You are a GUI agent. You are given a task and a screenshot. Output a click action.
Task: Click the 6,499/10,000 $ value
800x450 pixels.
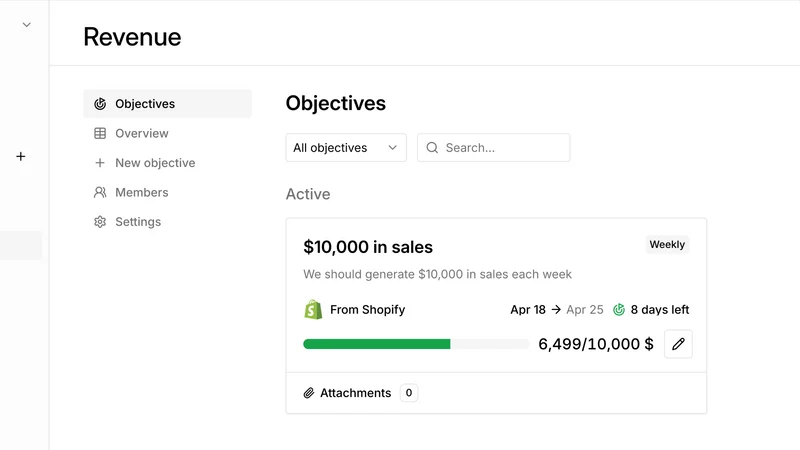tap(596, 344)
